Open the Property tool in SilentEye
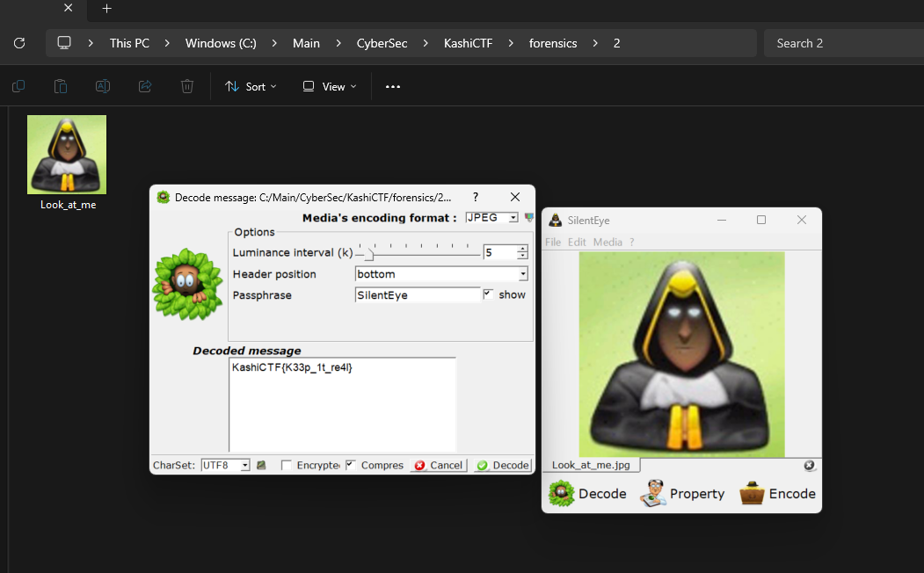This screenshot has height=573, width=924. pyautogui.click(x=653, y=494)
